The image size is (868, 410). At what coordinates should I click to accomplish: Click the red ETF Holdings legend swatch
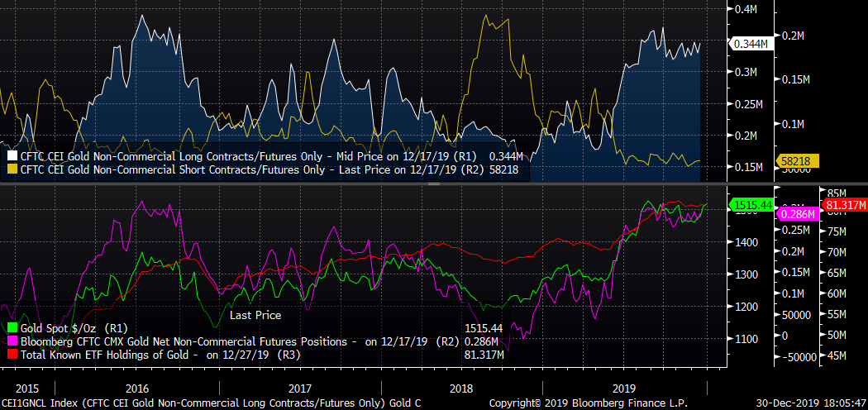12,355
